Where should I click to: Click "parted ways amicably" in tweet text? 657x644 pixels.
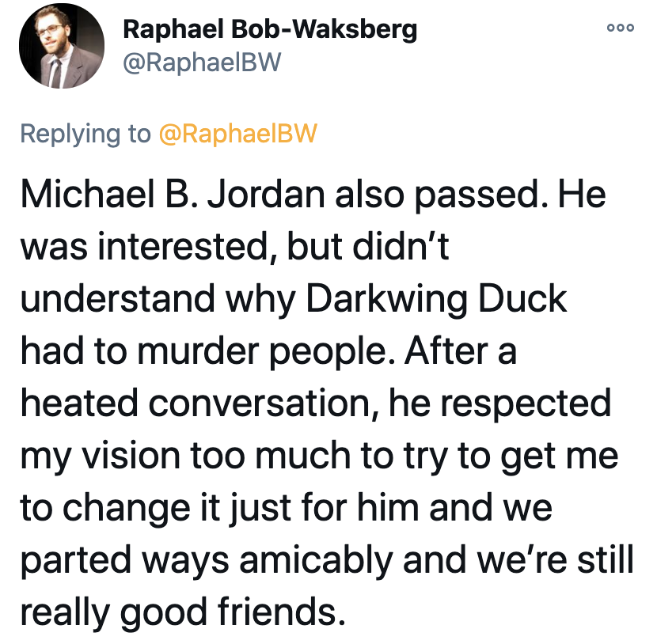[207, 561]
